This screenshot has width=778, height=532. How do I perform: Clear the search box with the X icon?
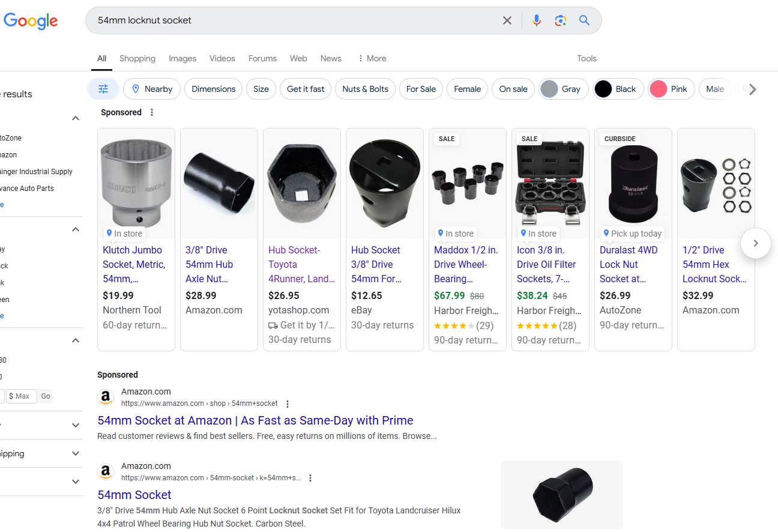(507, 20)
